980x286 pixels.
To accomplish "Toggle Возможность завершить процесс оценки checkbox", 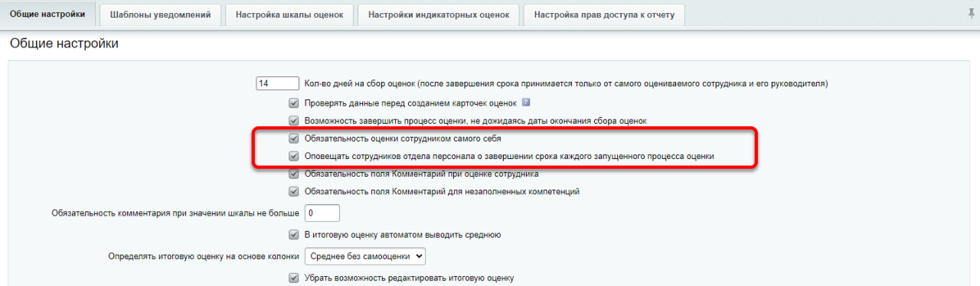I will 293,121.
